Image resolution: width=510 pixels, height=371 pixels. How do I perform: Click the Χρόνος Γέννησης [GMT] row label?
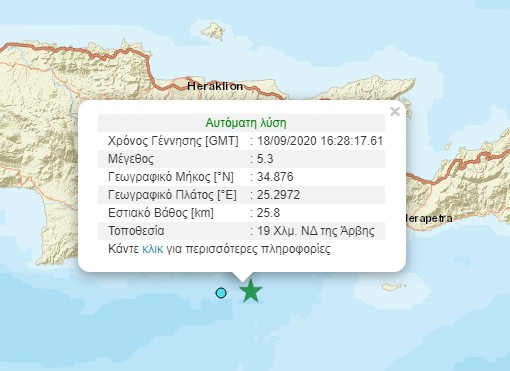pos(173,141)
